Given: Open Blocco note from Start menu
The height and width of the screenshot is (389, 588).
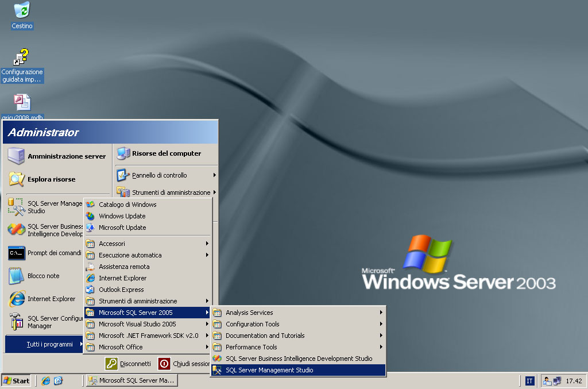Looking at the screenshot, I should pos(43,276).
